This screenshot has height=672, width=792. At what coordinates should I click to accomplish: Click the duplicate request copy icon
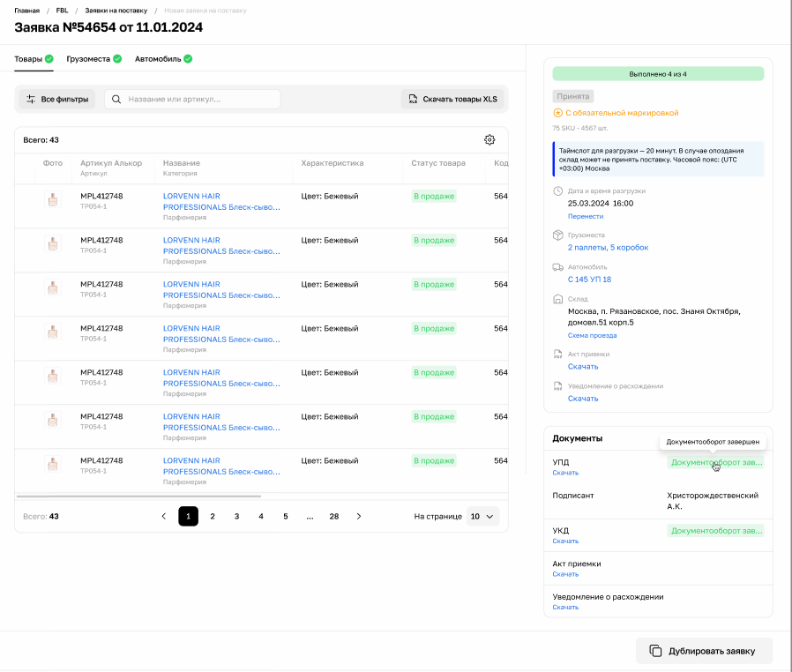point(655,651)
